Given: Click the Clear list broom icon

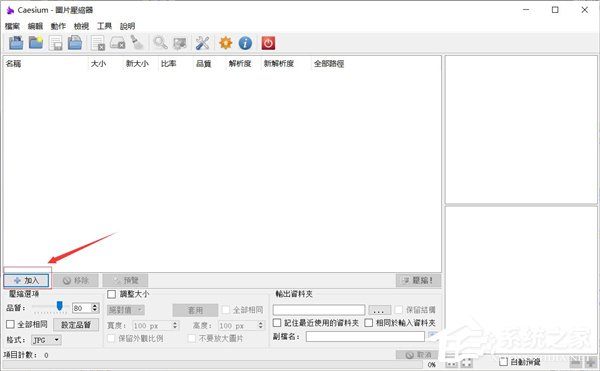Looking at the screenshot, I should coord(137,42).
